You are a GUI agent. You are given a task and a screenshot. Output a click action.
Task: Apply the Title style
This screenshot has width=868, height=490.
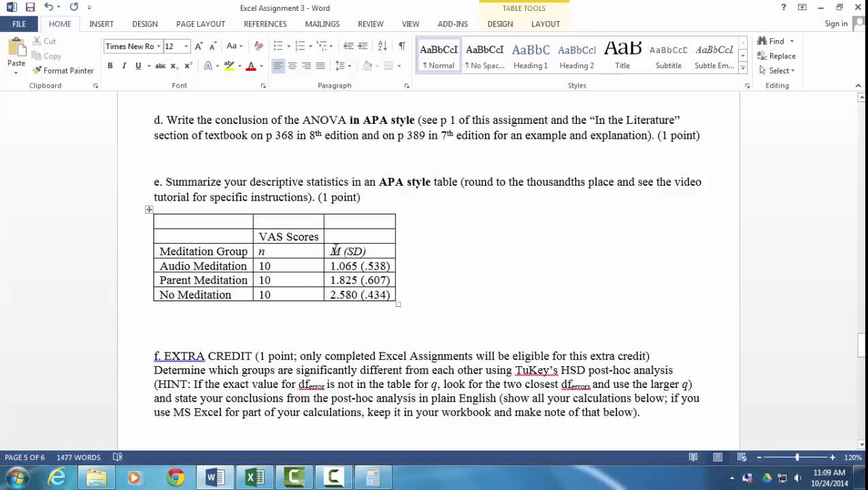pos(622,56)
